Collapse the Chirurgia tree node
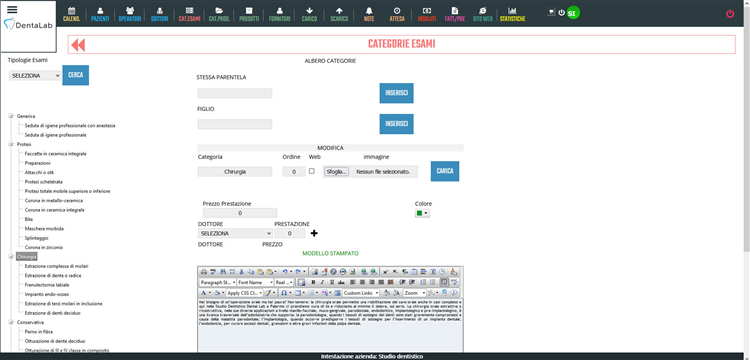The height and width of the screenshot is (360, 750). pyautogui.click(x=11, y=257)
